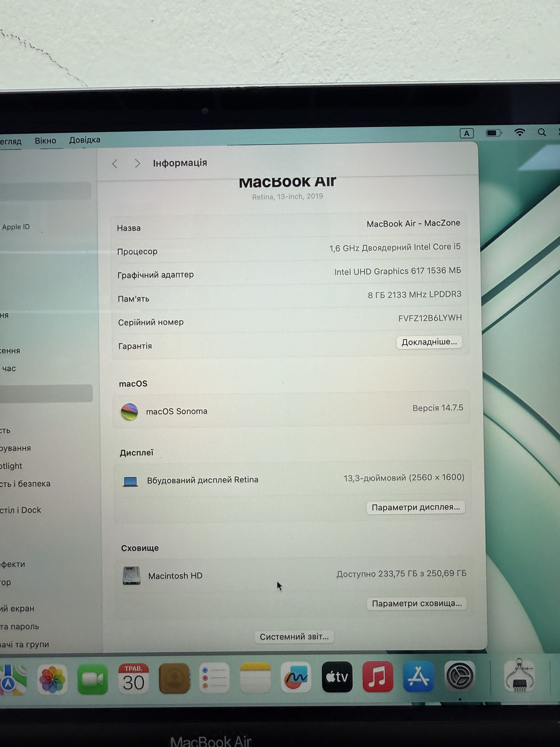Open the Maps app in the Dock
Image resolution: width=560 pixels, height=747 pixels.
[x=13, y=680]
